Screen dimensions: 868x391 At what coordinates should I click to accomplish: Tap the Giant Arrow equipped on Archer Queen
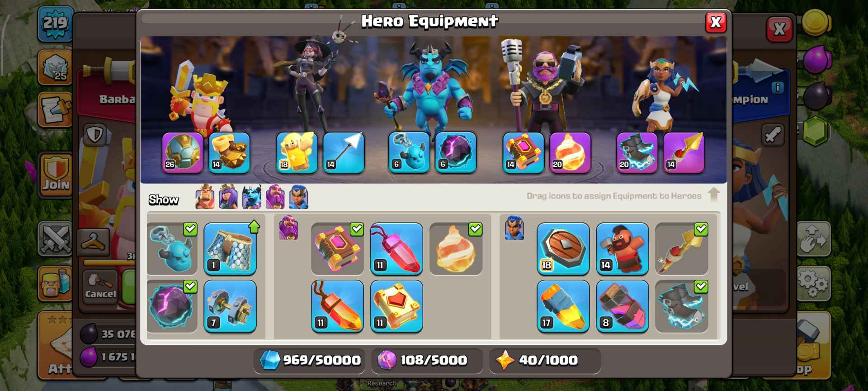click(344, 153)
